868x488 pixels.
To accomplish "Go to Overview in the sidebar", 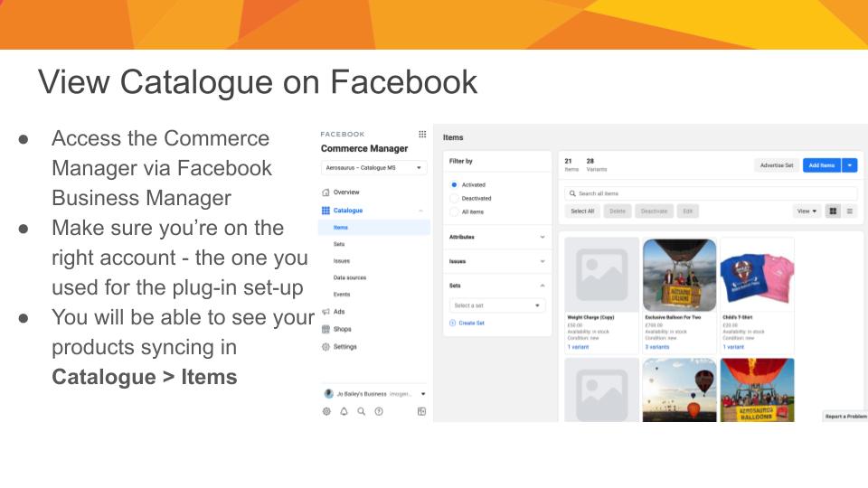I will pos(346,192).
